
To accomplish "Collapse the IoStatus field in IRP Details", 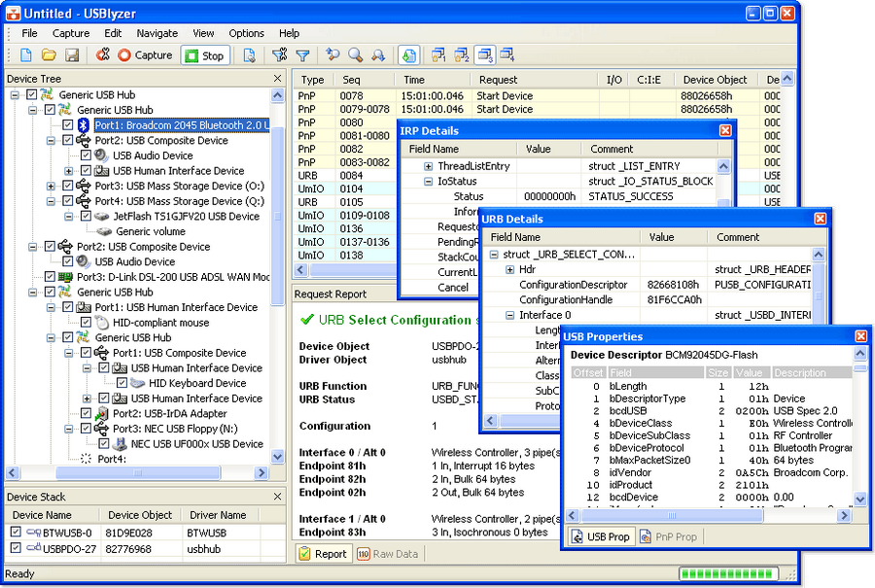I will 428,182.
